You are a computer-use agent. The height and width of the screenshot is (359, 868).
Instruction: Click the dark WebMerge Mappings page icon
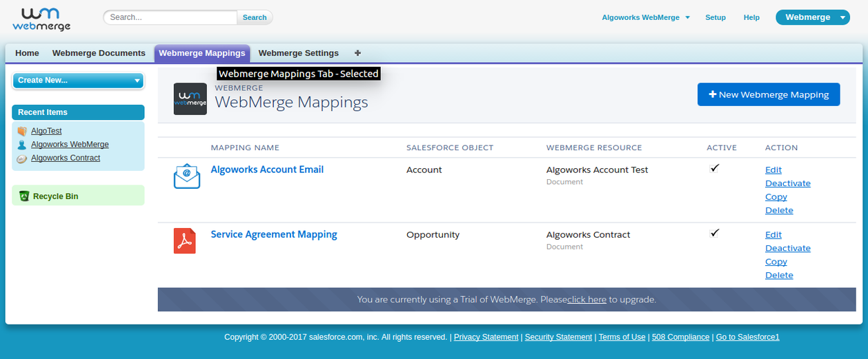tap(190, 99)
